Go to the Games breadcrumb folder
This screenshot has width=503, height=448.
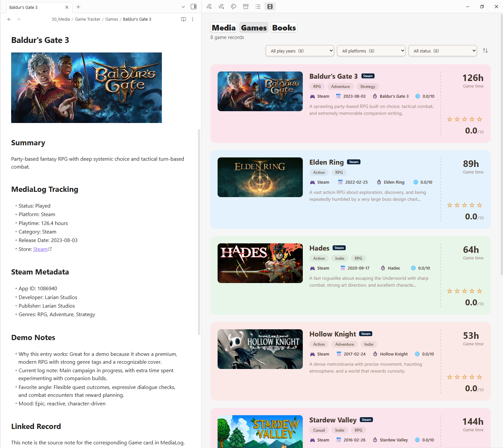(x=112, y=19)
